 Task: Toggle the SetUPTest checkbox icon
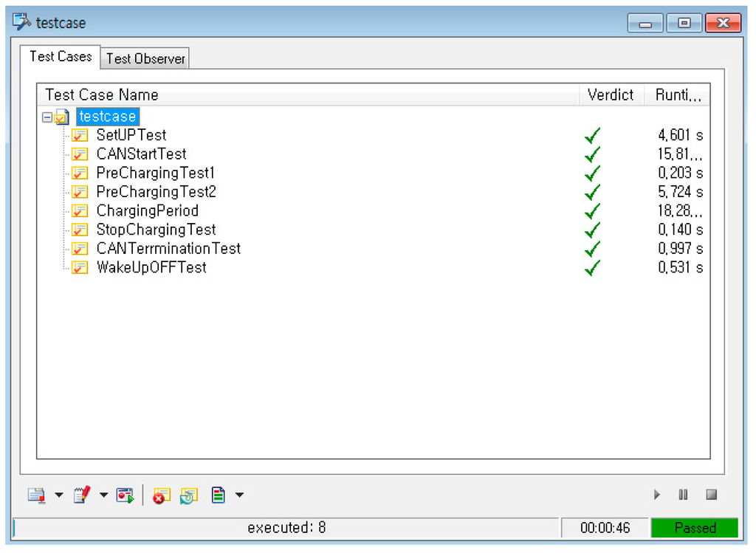coord(80,136)
